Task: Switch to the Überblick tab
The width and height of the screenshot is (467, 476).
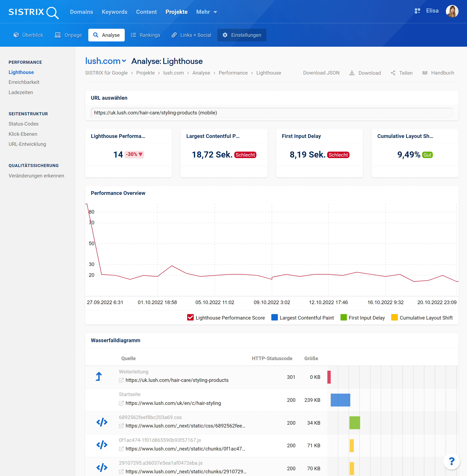Action: point(28,35)
